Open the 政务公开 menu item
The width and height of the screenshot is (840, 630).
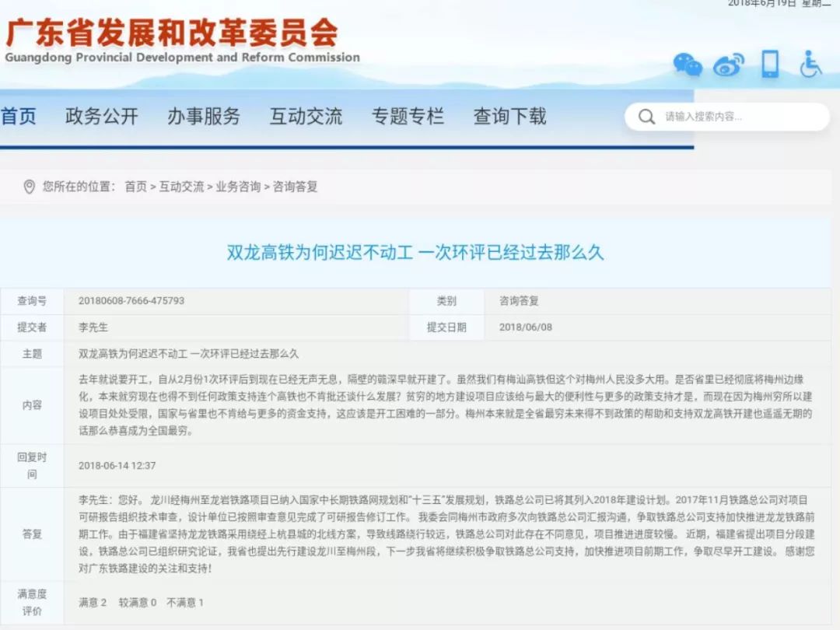coord(102,115)
